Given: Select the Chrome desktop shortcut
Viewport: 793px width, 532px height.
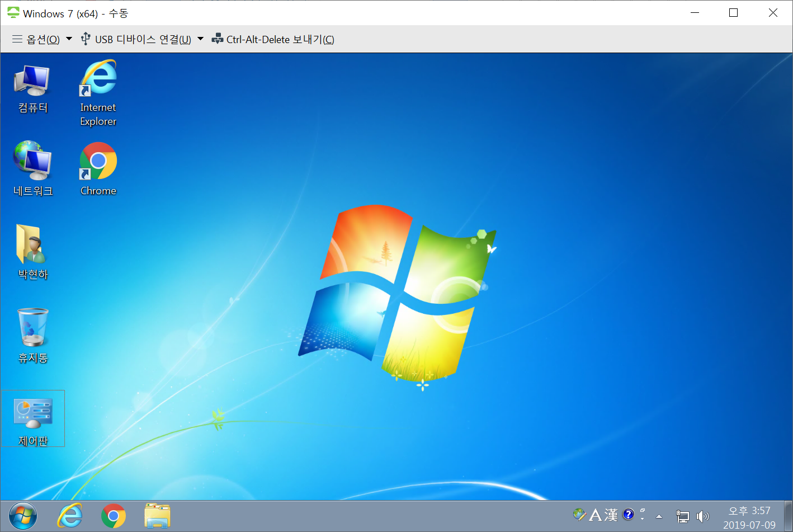Looking at the screenshot, I should click(x=98, y=169).
